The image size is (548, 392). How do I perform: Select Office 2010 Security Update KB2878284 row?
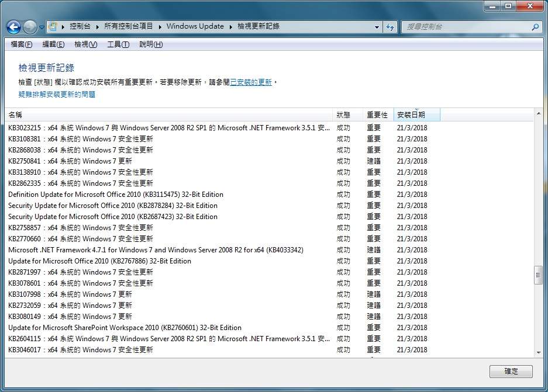[x=269, y=206]
